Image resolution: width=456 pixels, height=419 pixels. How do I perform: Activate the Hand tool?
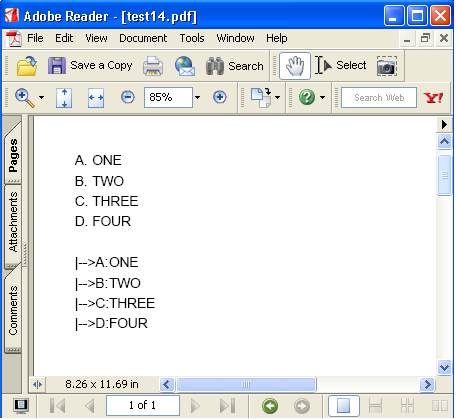point(295,66)
